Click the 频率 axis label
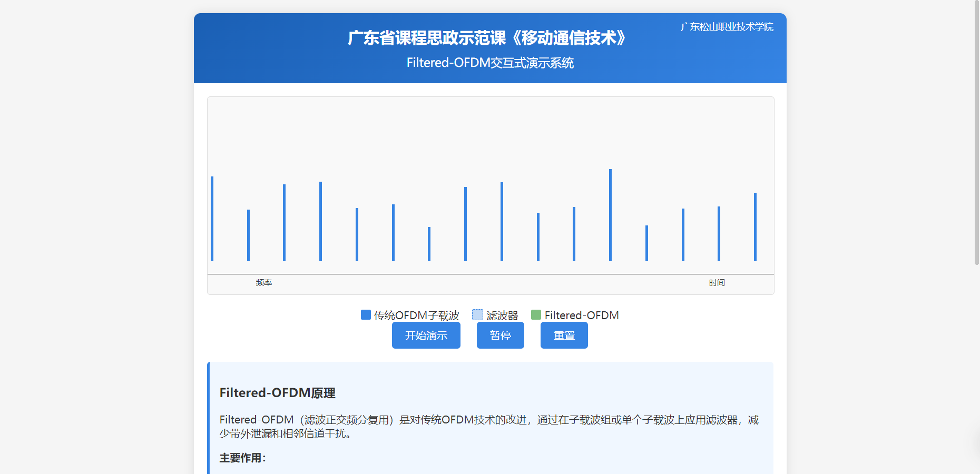This screenshot has height=474, width=980. (264, 283)
